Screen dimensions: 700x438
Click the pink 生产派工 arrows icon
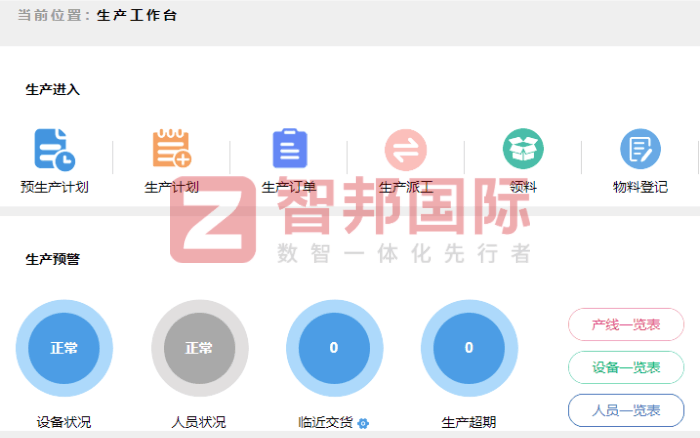406,149
